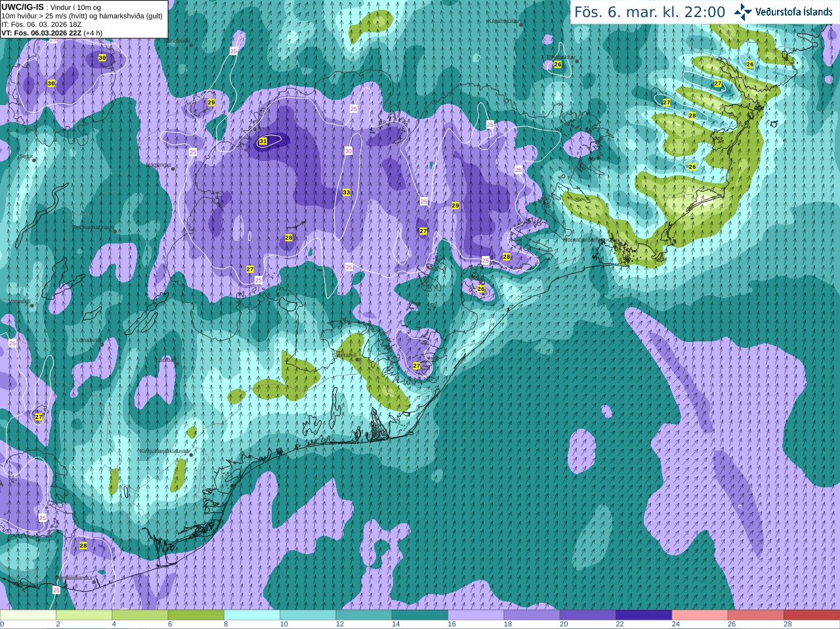
Task: Click the '10m hviður > 25 m/s' description line
Action: [x=82, y=16]
